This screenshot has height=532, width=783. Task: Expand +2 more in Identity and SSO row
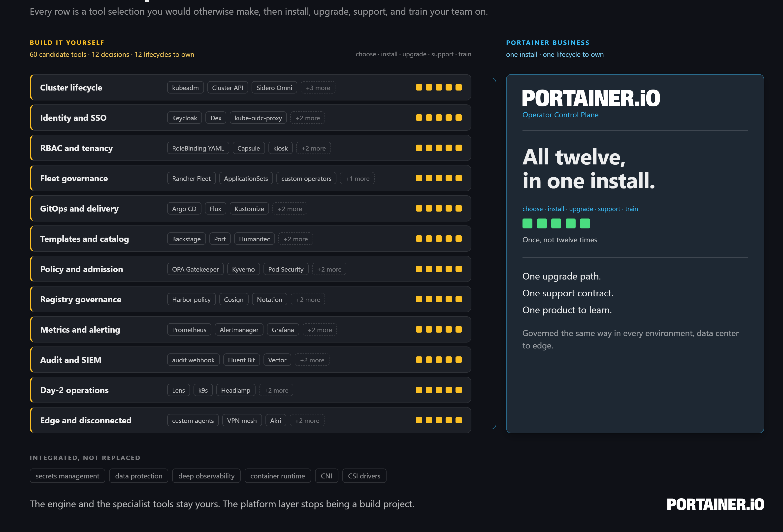click(308, 118)
